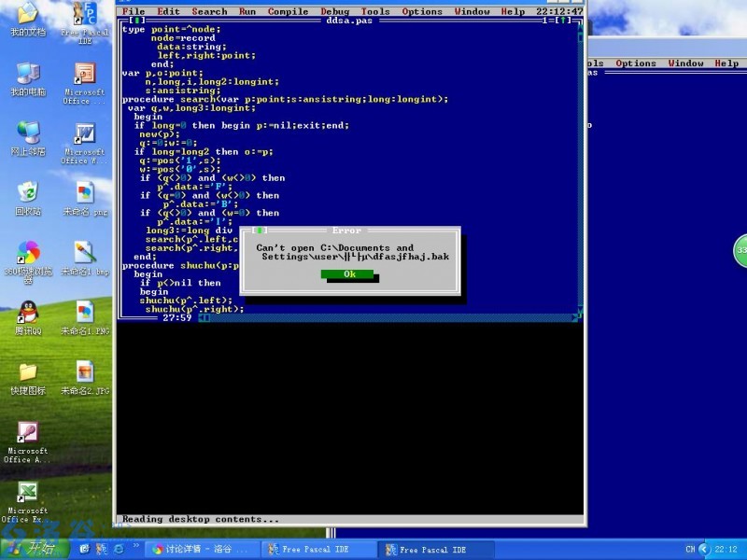Open the 未命名1.bmp file on desktop

pos(84,257)
